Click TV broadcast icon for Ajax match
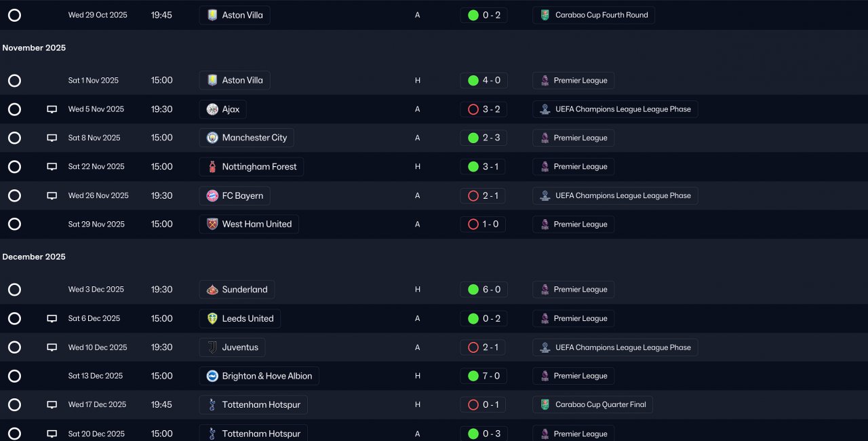This screenshot has height=441, width=868. 52,109
